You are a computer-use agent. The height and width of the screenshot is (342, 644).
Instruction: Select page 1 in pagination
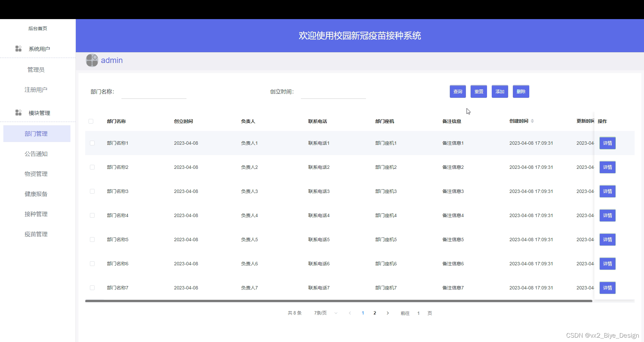(x=363, y=313)
